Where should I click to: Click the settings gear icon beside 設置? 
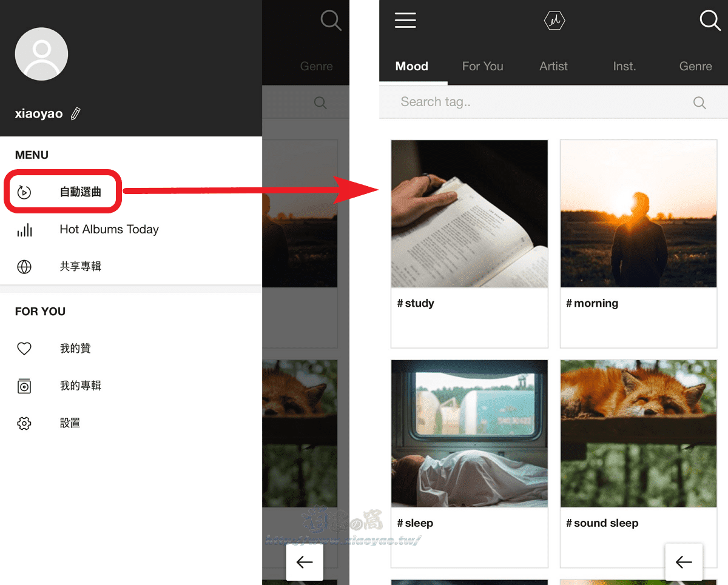[24, 423]
